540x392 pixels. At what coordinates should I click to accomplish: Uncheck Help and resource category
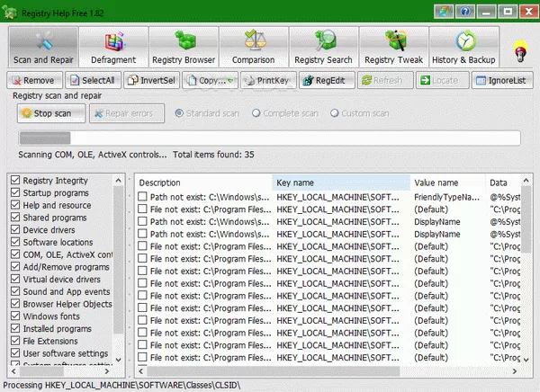[15, 205]
